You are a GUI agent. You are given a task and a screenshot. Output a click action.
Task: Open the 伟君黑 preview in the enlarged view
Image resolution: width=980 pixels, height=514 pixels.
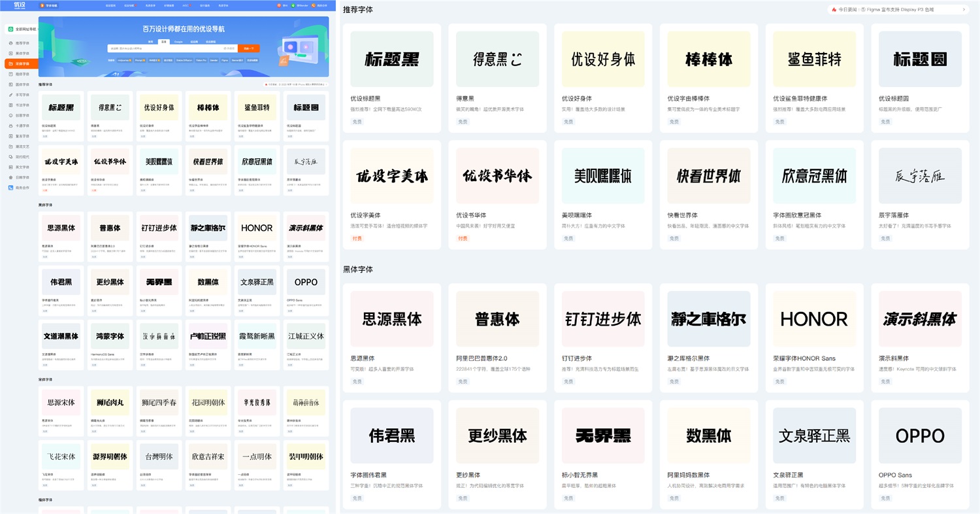coord(392,436)
